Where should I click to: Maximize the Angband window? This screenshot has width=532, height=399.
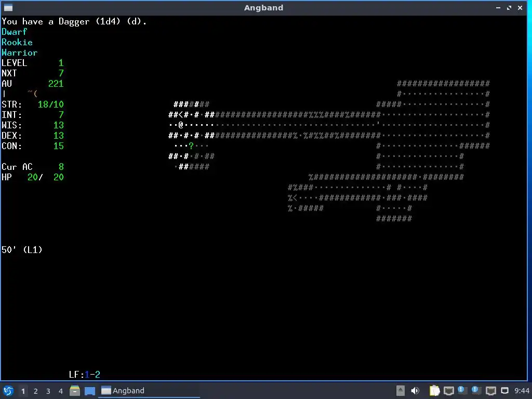click(x=509, y=7)
